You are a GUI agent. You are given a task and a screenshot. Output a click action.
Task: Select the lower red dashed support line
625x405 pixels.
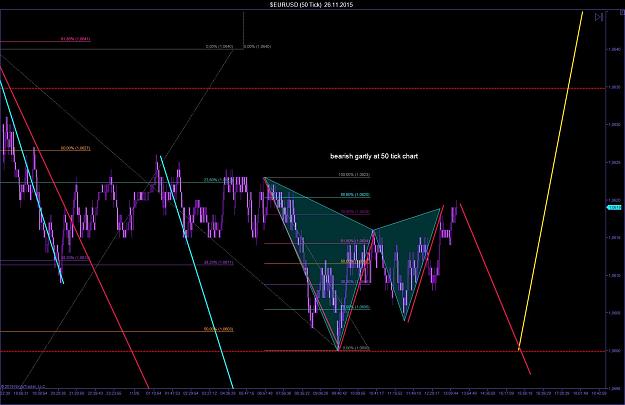tap(303, 351)
